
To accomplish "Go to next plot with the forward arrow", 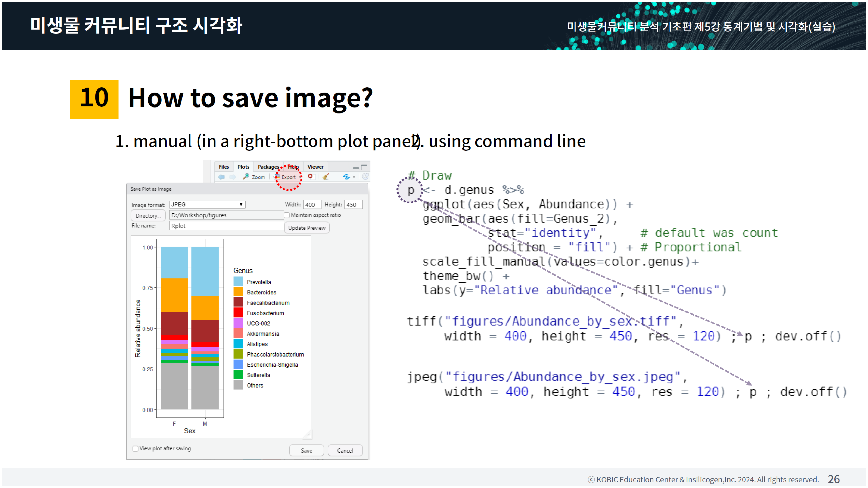I will click(232, 177).
